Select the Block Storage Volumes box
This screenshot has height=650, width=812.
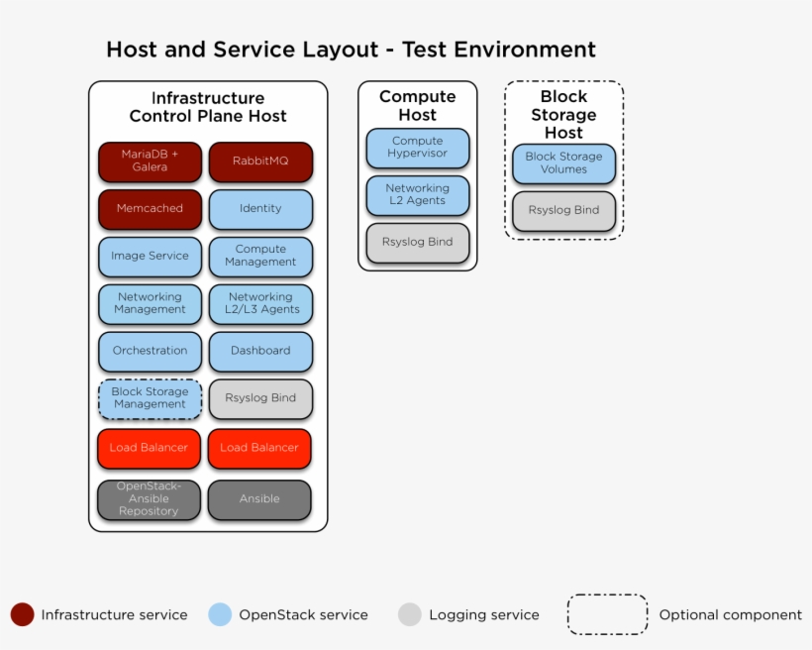tap(564, 163)
